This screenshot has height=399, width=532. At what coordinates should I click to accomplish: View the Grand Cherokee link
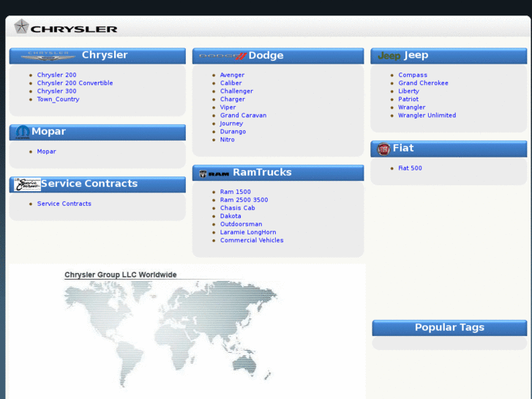pos(423,83)
